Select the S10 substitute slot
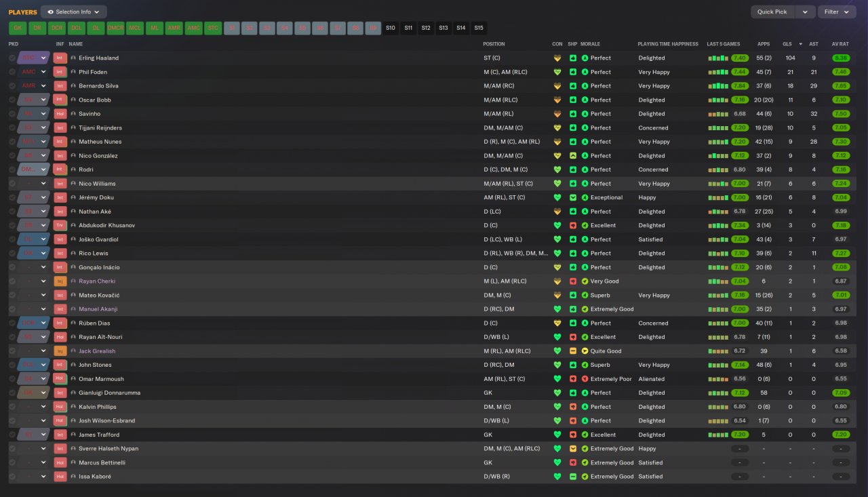 pos(391,28)
